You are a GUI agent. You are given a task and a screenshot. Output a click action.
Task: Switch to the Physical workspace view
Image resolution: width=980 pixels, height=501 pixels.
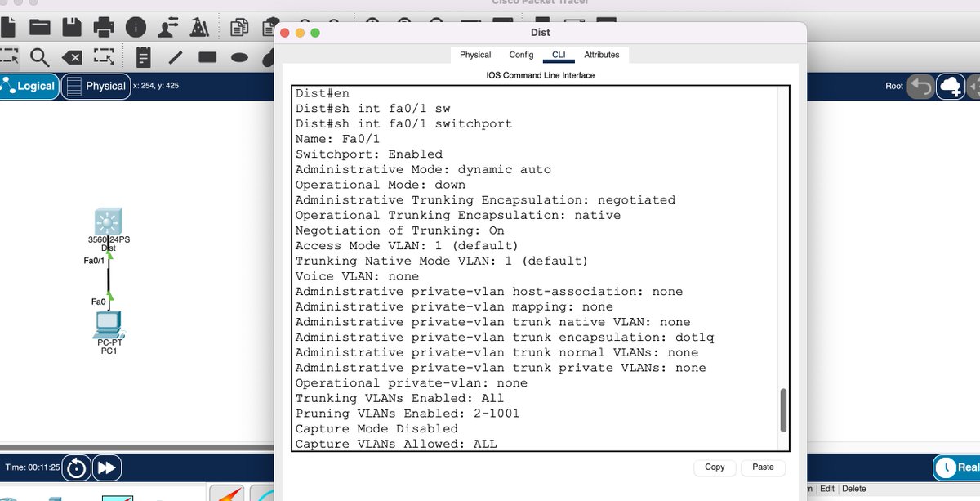coord(96,86)
